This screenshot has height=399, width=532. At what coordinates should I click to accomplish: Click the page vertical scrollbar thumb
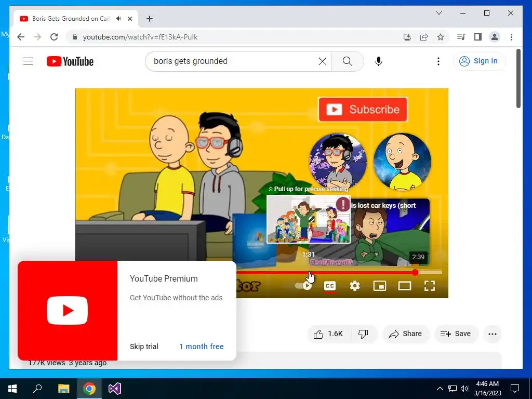(518, 79)
